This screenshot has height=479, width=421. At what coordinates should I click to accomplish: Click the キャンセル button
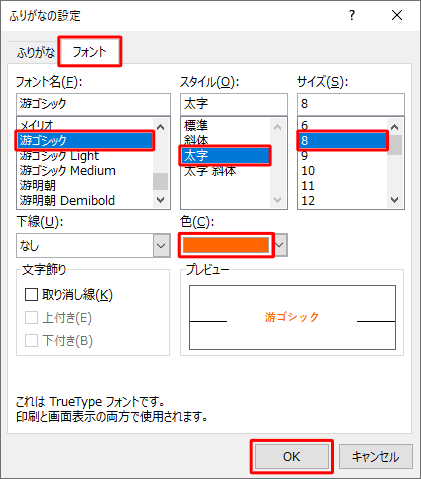[x=376, y=456]
